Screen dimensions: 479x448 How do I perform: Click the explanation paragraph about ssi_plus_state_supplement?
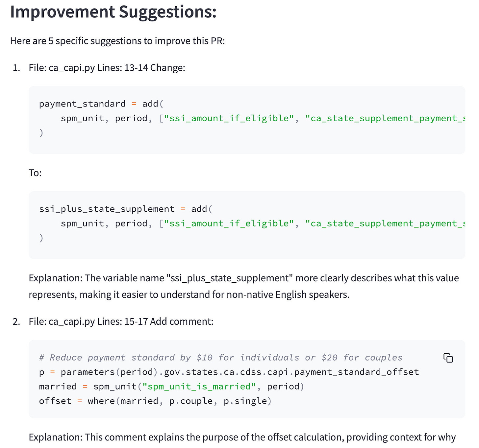point(244,286)
